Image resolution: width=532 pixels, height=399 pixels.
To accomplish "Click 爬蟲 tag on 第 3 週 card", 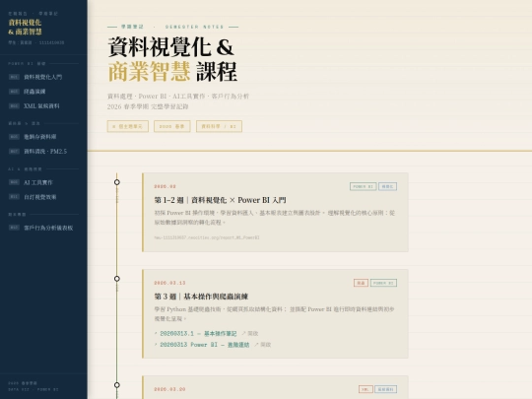I will (x=361, y=283).
